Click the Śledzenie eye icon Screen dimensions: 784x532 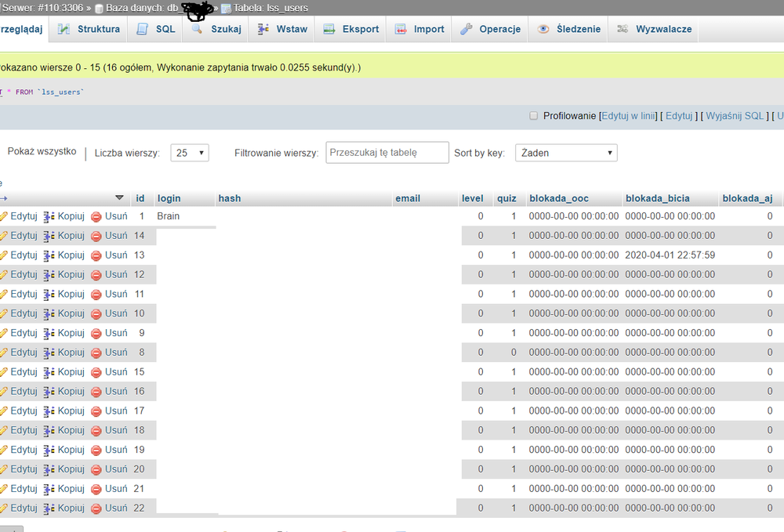tap(543, 30)
